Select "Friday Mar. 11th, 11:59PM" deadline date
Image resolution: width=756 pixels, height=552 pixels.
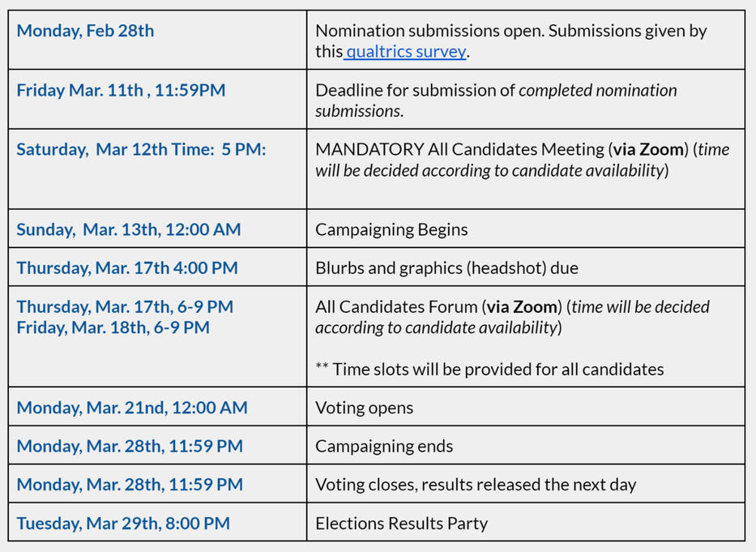point(121,90)
